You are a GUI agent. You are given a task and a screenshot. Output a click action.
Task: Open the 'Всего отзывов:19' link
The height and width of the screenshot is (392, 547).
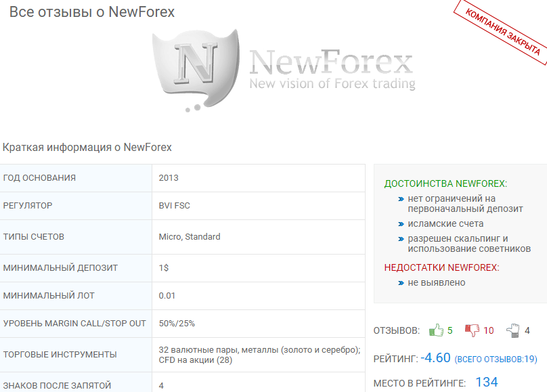coord(496,359)
